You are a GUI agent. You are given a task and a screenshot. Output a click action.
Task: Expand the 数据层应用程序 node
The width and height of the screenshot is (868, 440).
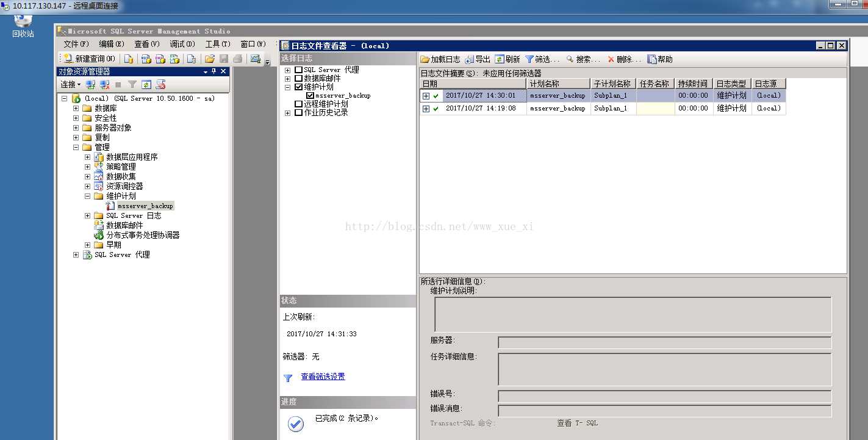(88, 157)
